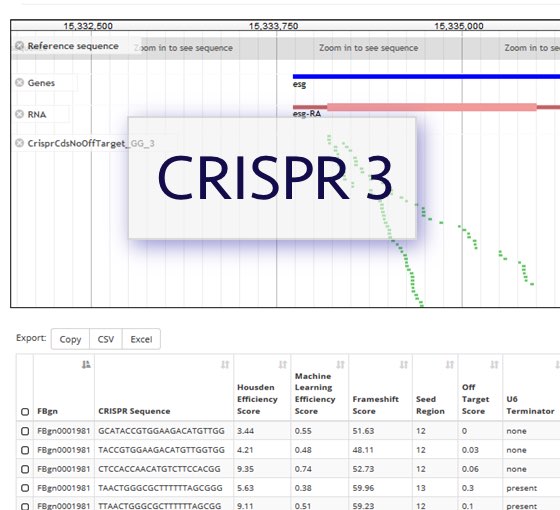Image resolution: width=560 pixels, height=510 pixels.
Task: Click Frameshift score 52.73
Action: 363,469
